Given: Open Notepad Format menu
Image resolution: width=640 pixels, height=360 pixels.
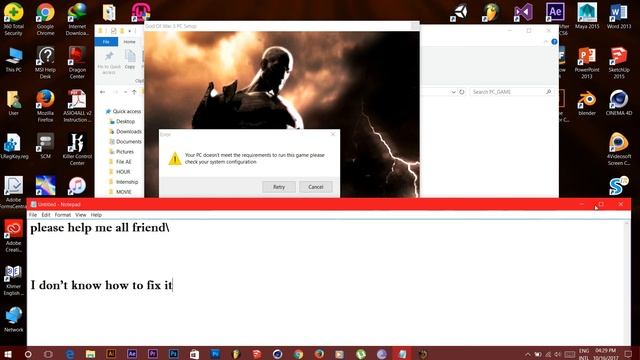Looking at the screenshot, I should 62,215.
